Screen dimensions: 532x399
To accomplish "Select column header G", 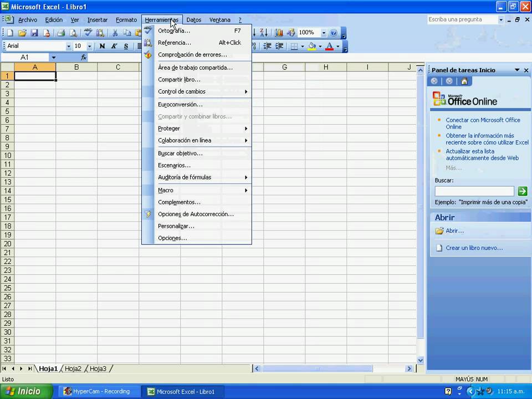I will point(284,67).
